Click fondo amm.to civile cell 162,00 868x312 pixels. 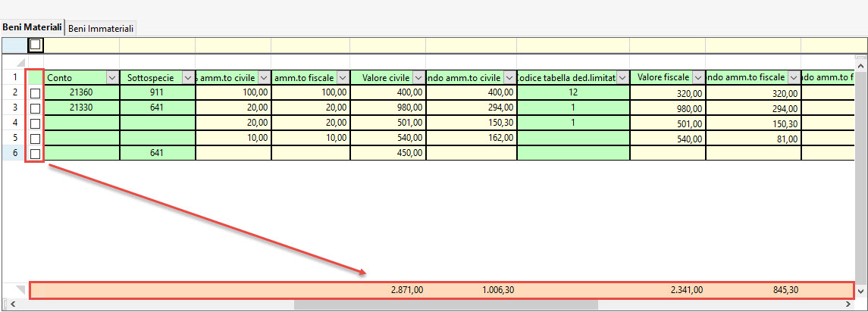[471, 139]
